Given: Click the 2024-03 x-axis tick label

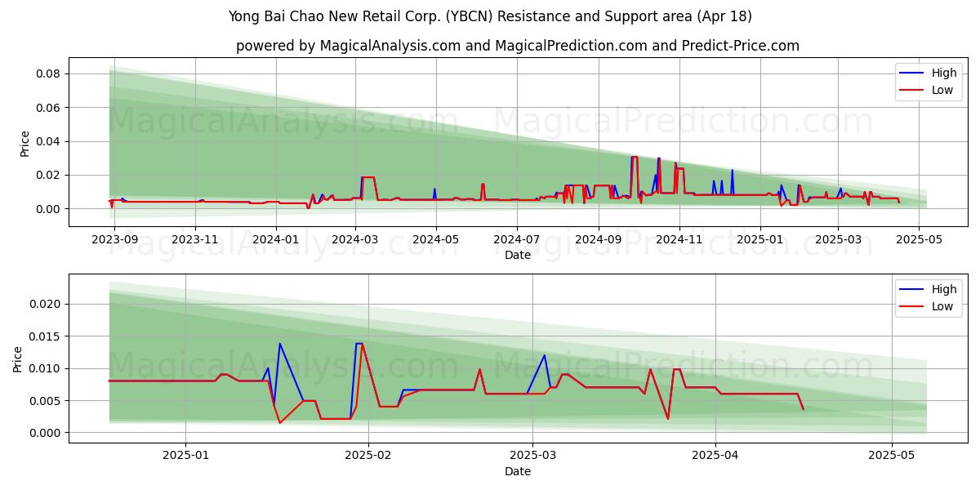Looking at the screenshot, I should 355,239.
